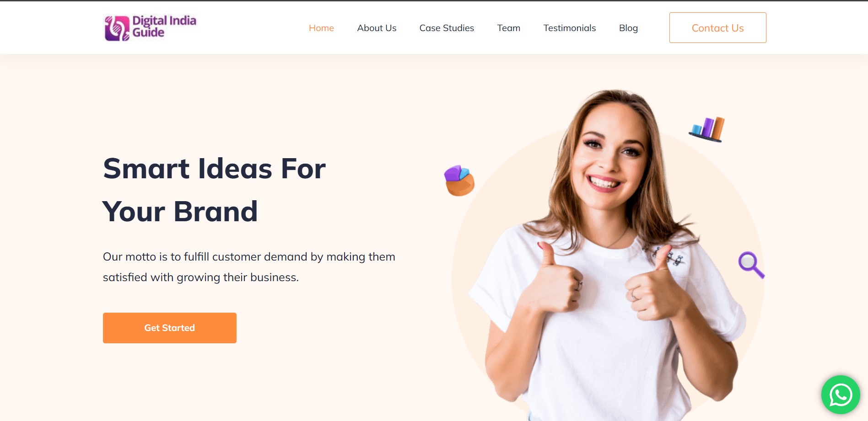
Task: View the Testimonials section
Action: point(570,28)
